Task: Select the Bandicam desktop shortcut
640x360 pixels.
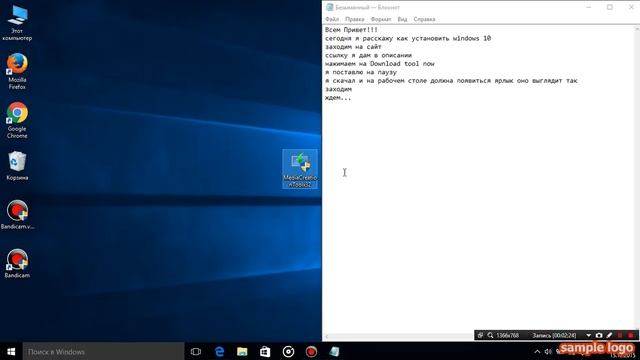Action: coord(17,264)
